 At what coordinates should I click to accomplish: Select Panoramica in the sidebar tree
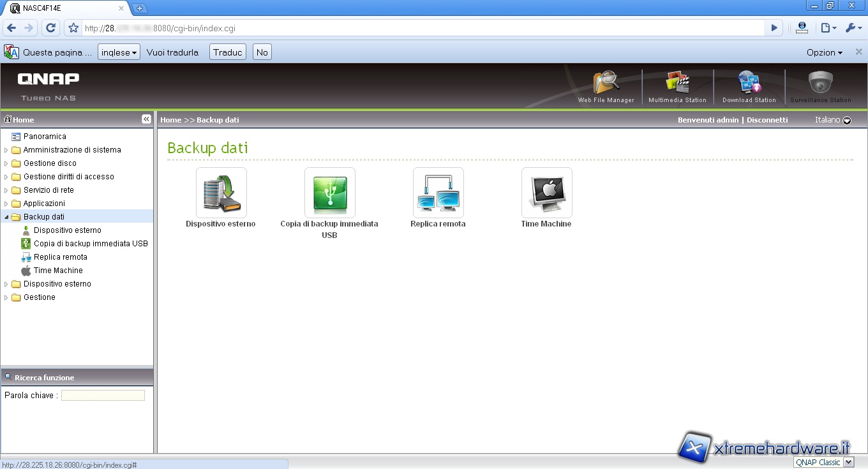[x=45, y=137]
